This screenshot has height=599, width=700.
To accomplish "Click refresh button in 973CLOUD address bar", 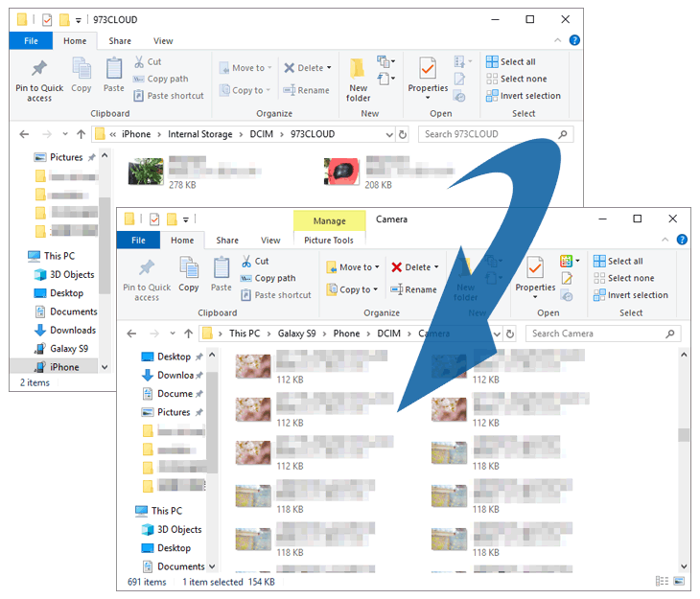I will 402,134.
